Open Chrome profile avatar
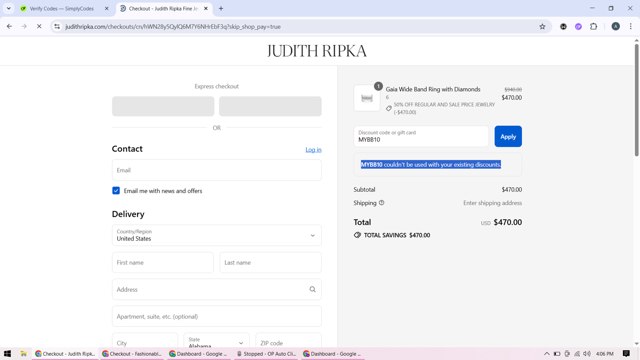 pos(616,27)
